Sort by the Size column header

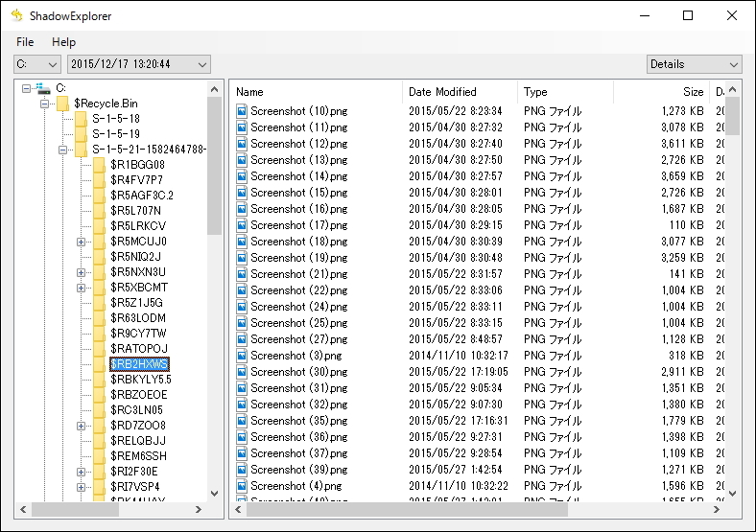point(661,92)
